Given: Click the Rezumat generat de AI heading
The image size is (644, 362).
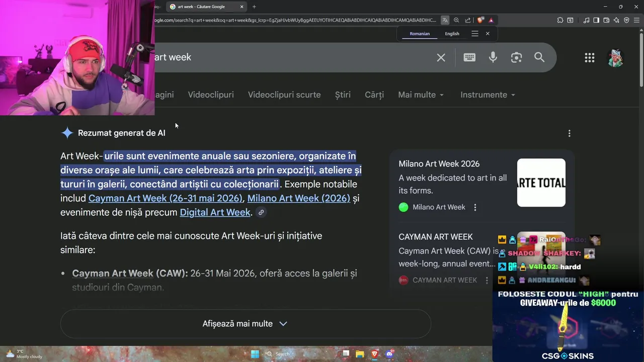Looking at the screenshot, I should pyautogui.click(x=121, y=133).
